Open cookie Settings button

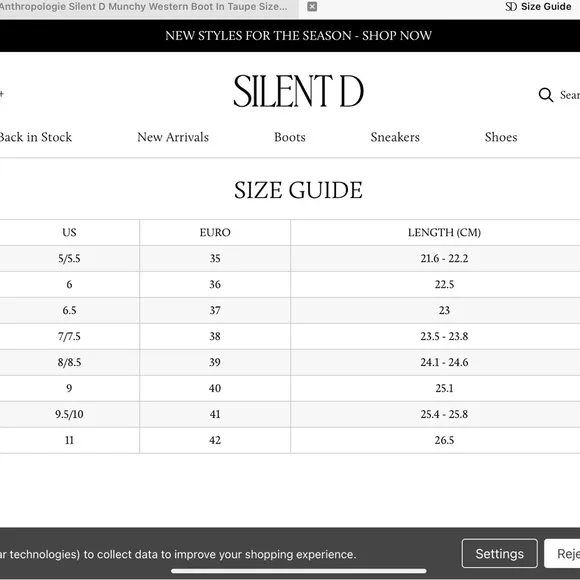tap(499, 553)
